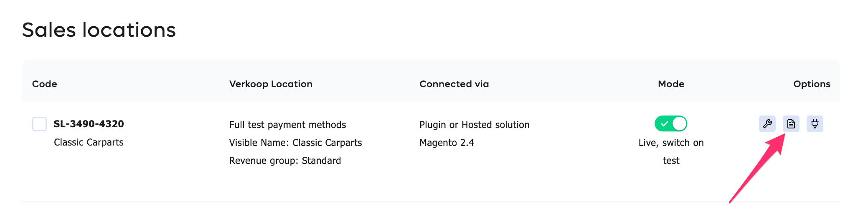The image size is (868, 211).
Task: Click the pink arrow annotation
Action: (x=756, y=169)
